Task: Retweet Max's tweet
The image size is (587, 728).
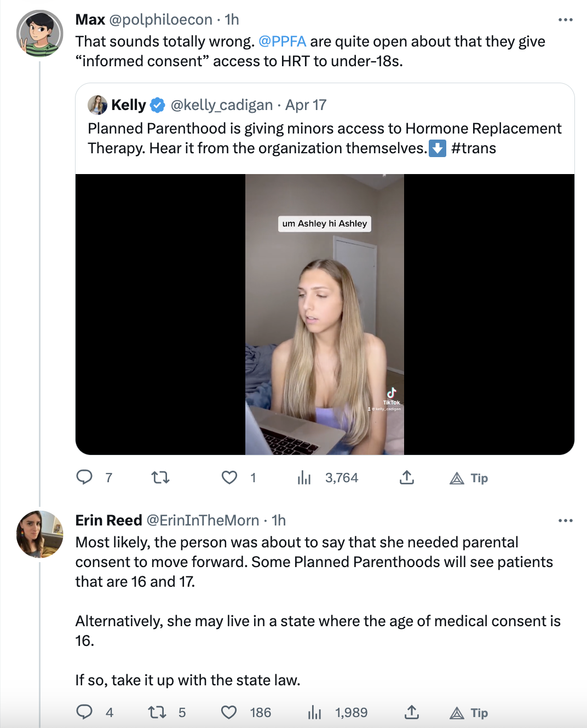Action: click(160, 477)
